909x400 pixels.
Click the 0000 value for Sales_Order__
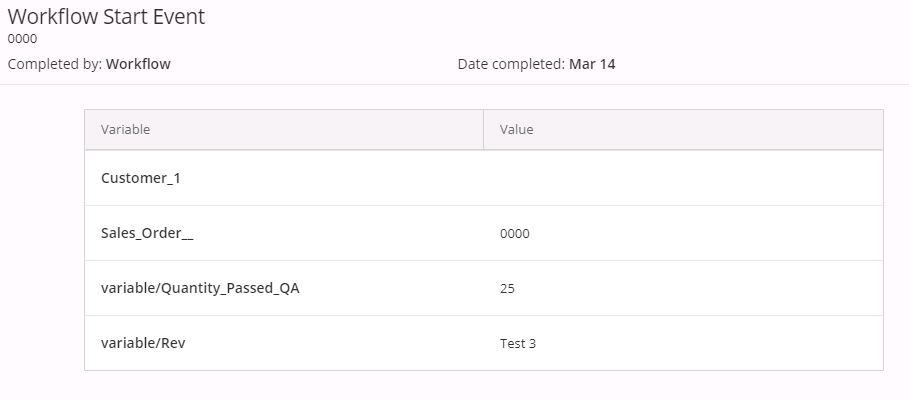point(515,234)
